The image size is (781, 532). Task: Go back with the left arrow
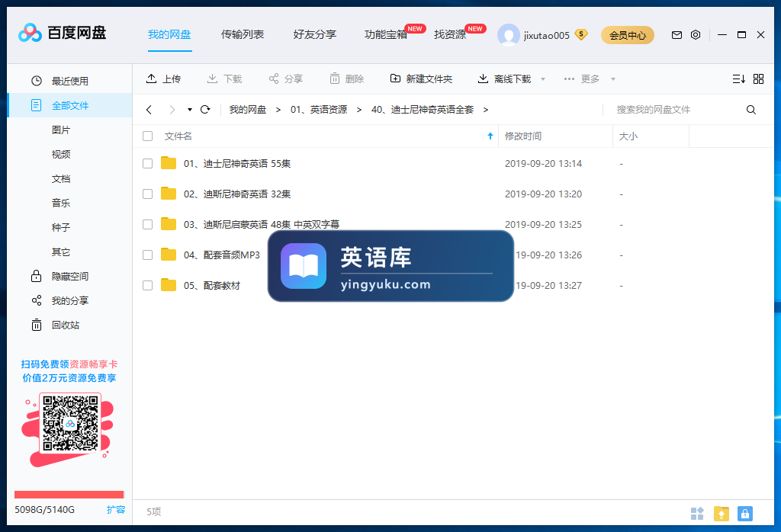pos(149,110)
